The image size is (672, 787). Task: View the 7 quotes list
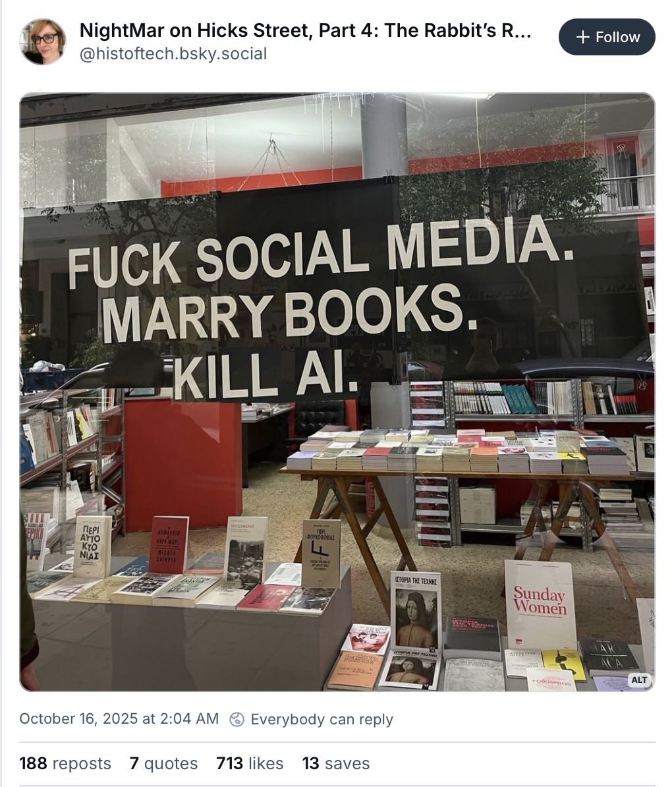coord(163,763)
